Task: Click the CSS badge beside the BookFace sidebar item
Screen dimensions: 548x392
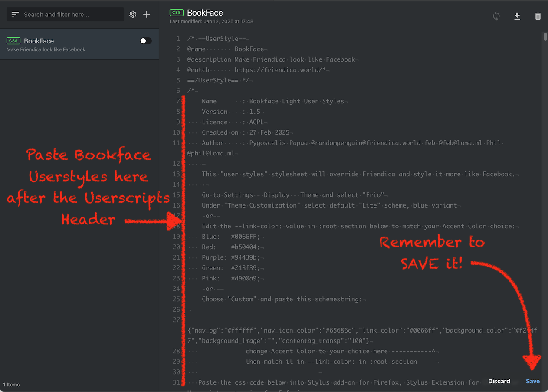Action: pos(13,41)
